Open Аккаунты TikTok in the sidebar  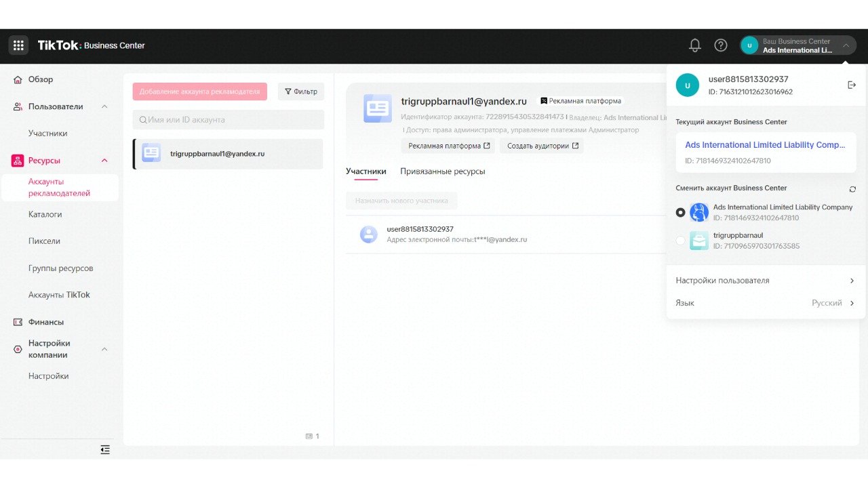click(59, 295)
